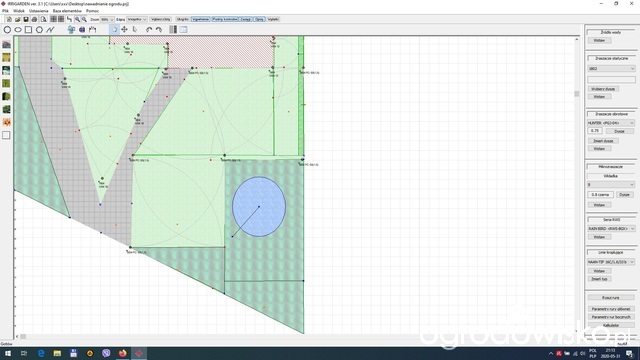The image size is (640, 360).
Task: Toggle the Punkty kontrolne button
Action: (224, 19)
